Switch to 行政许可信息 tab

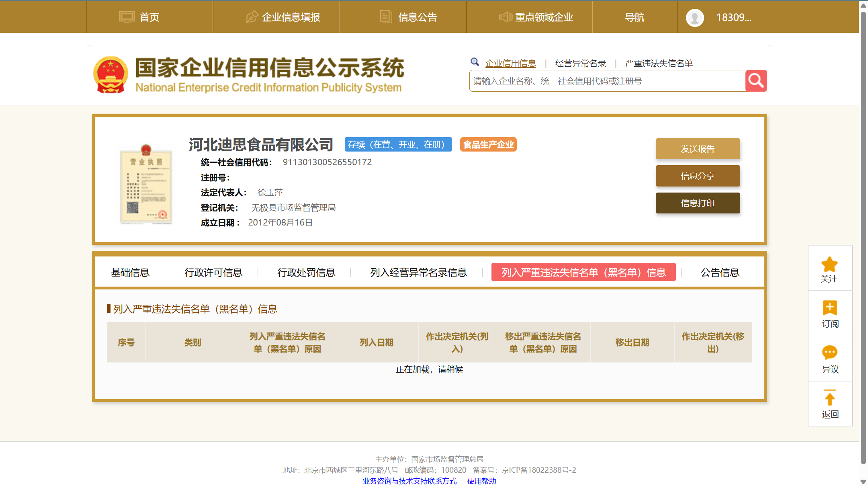(x=213, y=272)
